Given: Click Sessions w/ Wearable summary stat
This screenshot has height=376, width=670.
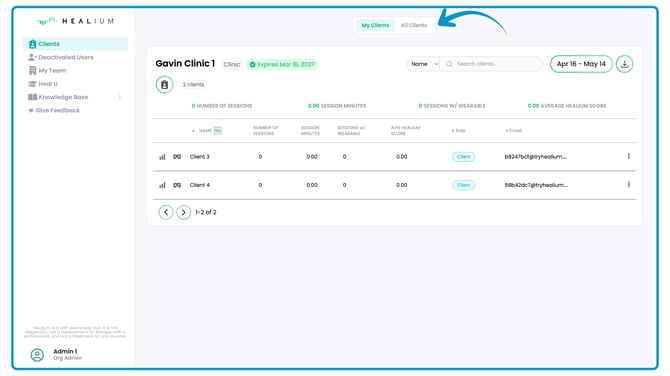Looking at the screenshot, I should (x=452, y=106).
